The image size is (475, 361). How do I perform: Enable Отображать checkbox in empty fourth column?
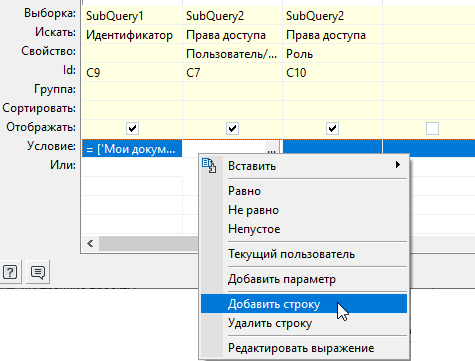coord(432,128)
